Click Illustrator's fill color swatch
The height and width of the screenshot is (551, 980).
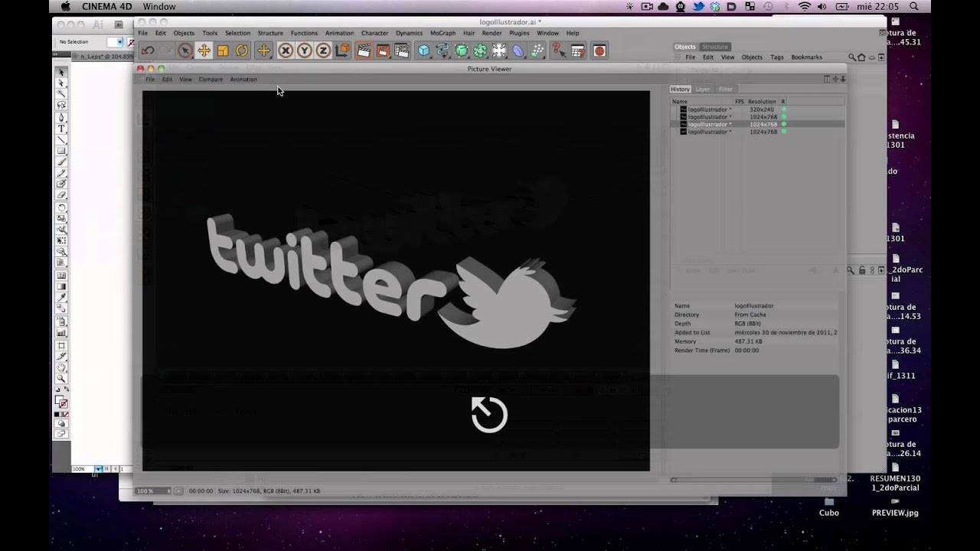59,399
